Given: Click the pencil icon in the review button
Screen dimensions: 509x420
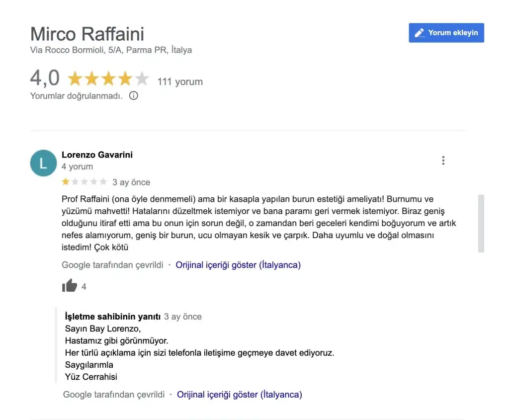Looking at the screenshot, I should click(x=420, y=33).
